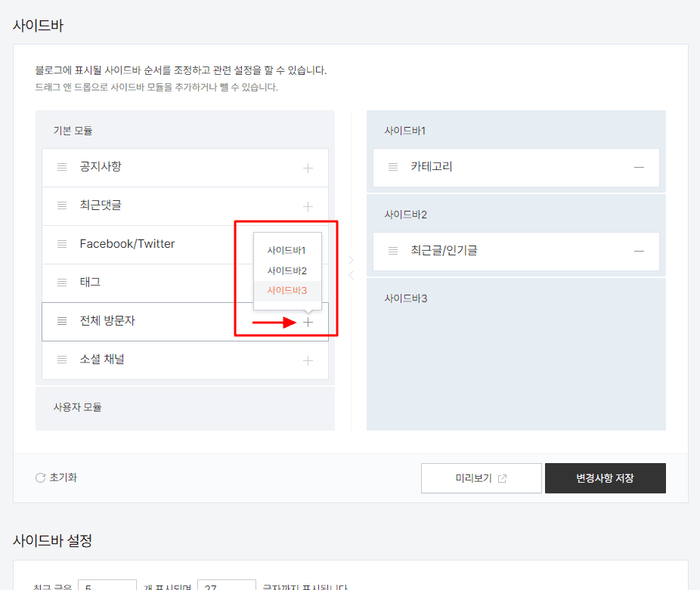Click the right arrow chevron between panels
The height and width of the screenshot is (590, 700).
coord(349,259)
